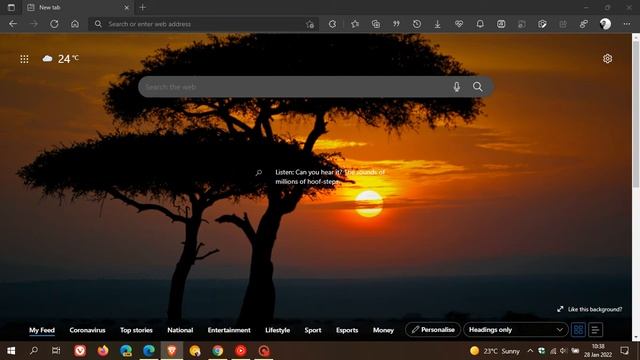
Task: Close the New tab tab
Action: [127, 7]
